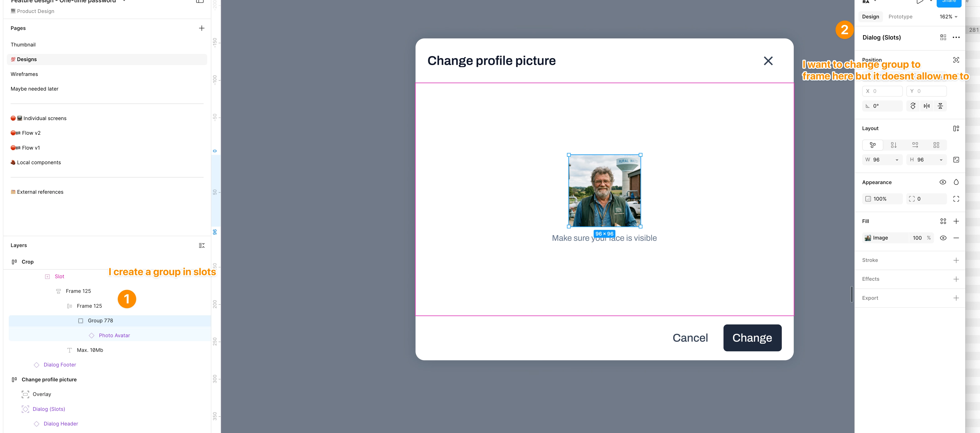Open height H 96 sizing dropdown

click(x=941, y=160)
